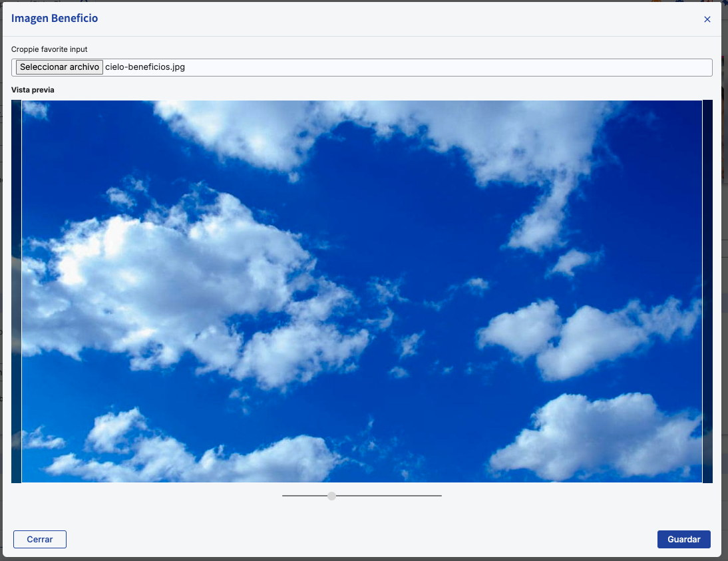Viewport: 728px width, 561px height.
Task: Click the Croppie favorite input label
Action: tap(49, 49)
